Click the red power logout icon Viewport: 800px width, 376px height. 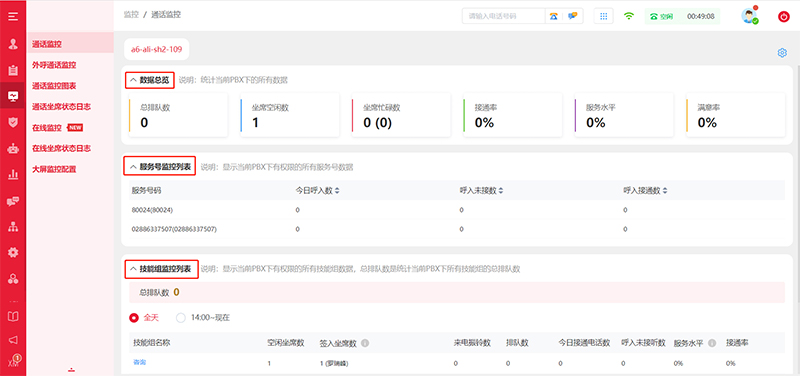coord(784,16)
